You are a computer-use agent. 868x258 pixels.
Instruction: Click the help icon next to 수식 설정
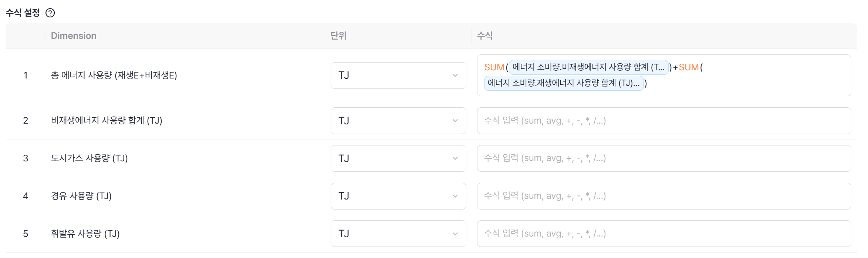point(50,13)
